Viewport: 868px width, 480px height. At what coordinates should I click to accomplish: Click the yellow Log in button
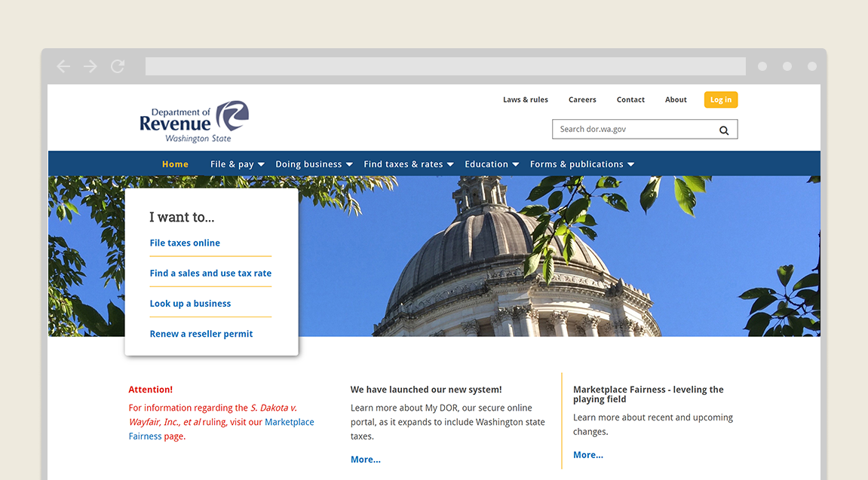click(720, 99)
